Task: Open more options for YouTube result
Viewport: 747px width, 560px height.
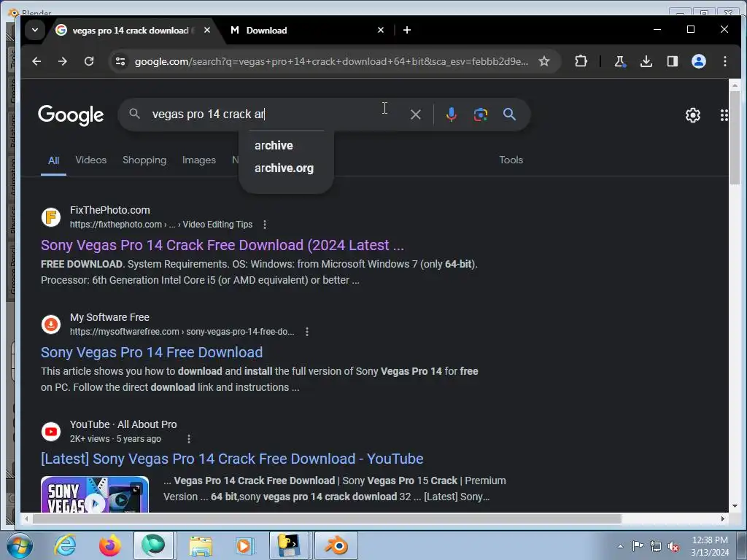Action: tap(189, 438)
